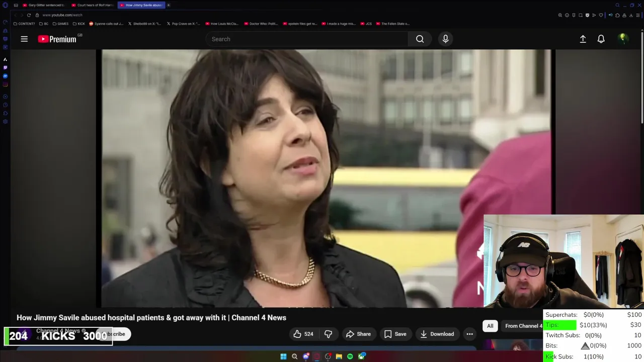Open browser tab search magnifier icon
Image resolution: width=644 pixels, height=362 pixels.
[617, 5]
